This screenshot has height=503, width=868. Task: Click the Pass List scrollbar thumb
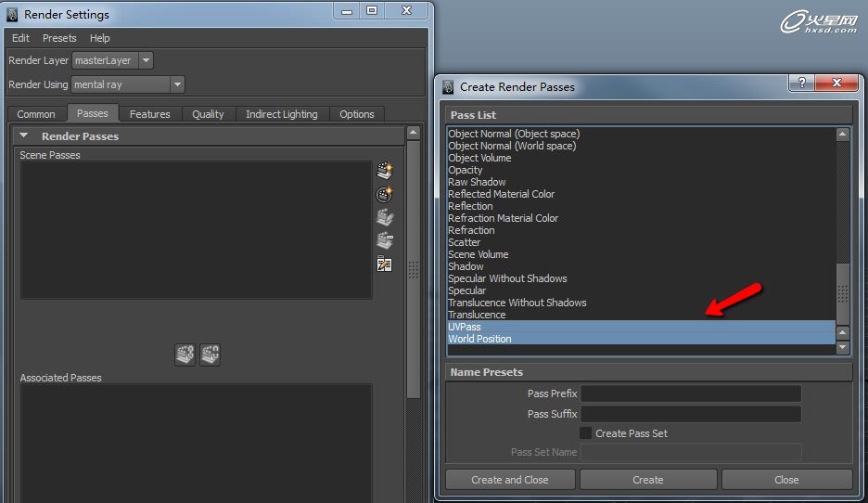(x=843, y=294)
